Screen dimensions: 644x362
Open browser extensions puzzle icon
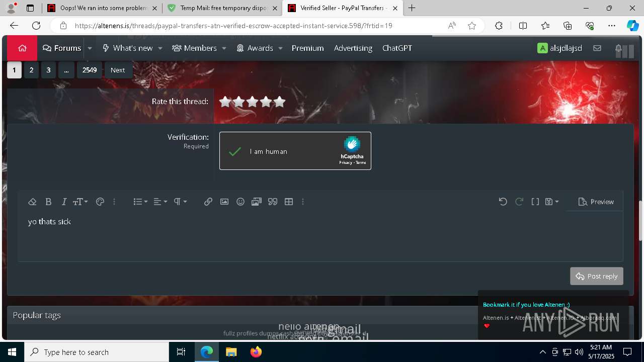pos(499,26)
